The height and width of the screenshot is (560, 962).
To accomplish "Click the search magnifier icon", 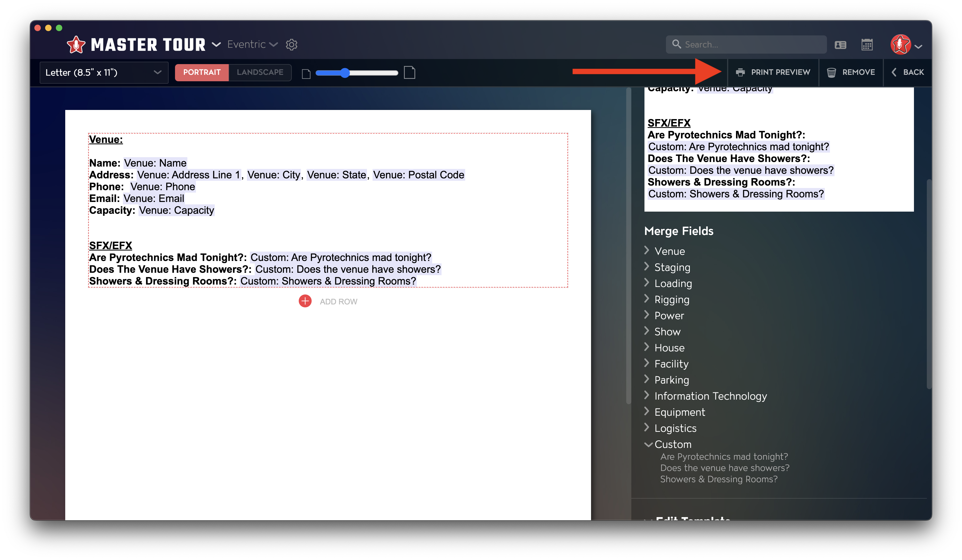I will tap(676, 44).
